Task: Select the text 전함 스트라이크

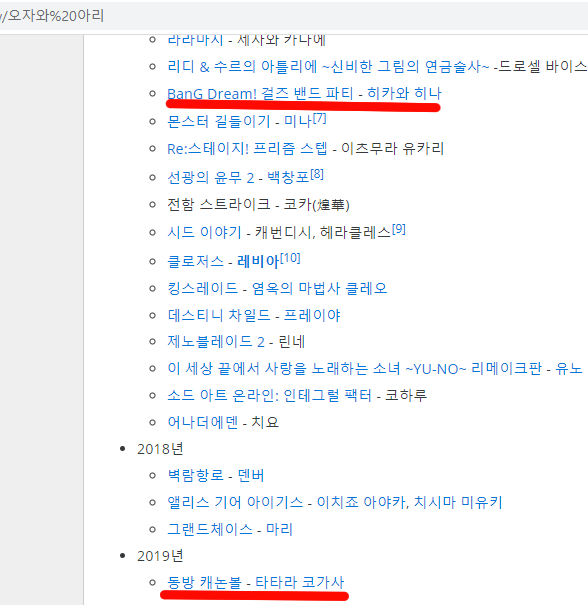Action: pos(218,204)
